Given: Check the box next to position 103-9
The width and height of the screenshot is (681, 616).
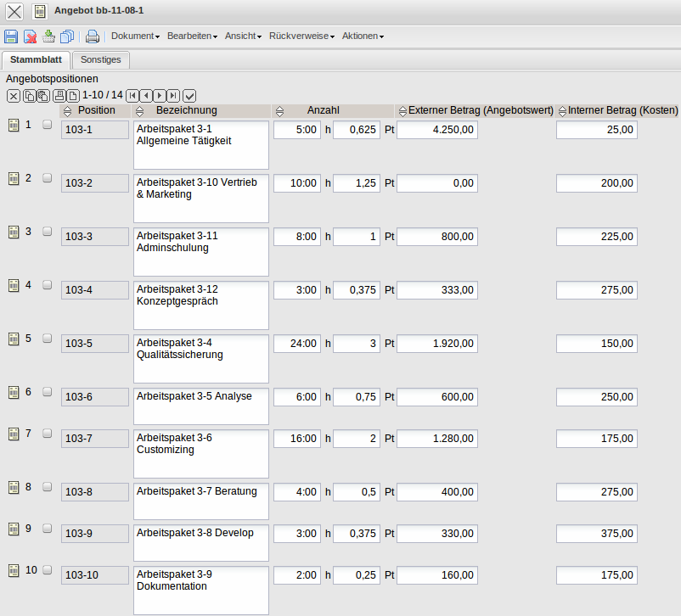Looking at the screenshot, I should pos(48,528).
